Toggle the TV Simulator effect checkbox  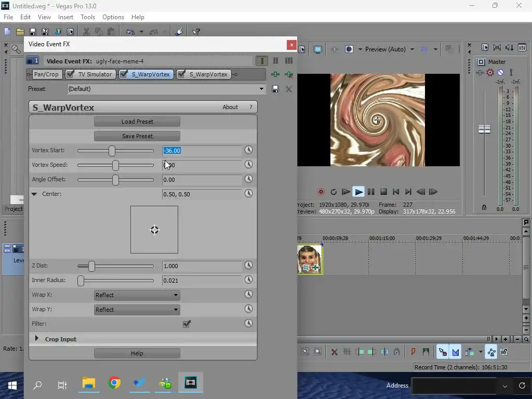coord(70,74)
